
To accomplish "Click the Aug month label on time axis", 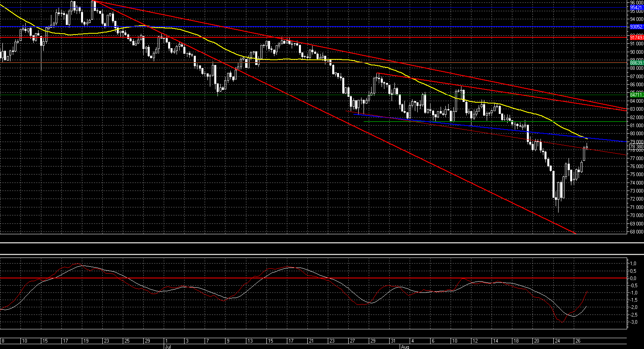I will (x=404, y=346).
